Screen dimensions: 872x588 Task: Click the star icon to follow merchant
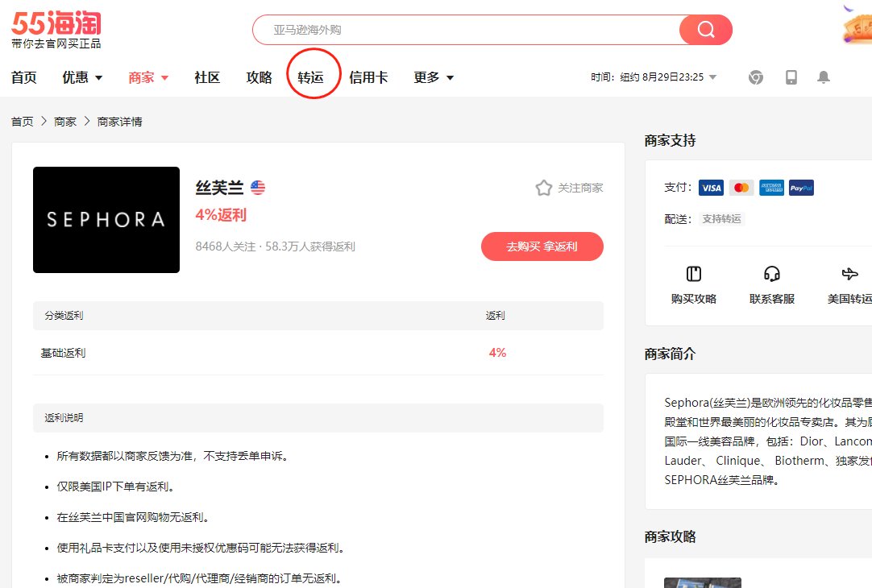click(544, 188)
